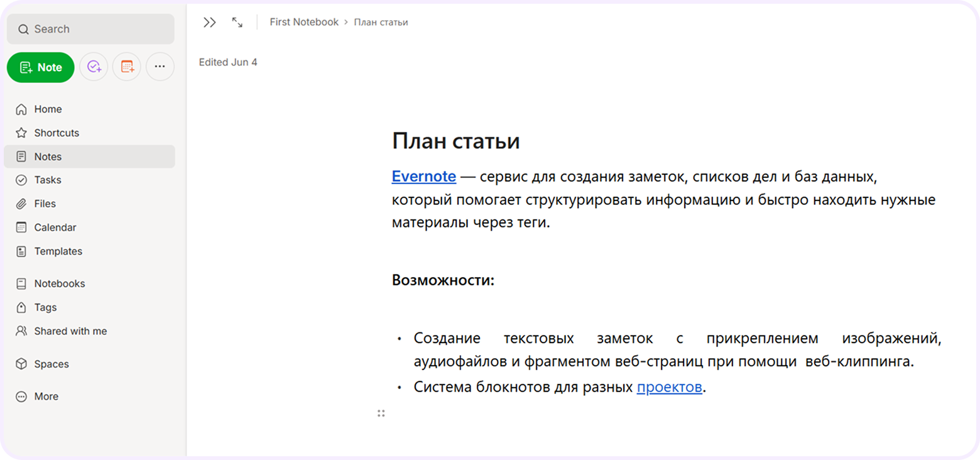
Task: Click the Calendar icon in sidebar
Action: coord(21,227)
